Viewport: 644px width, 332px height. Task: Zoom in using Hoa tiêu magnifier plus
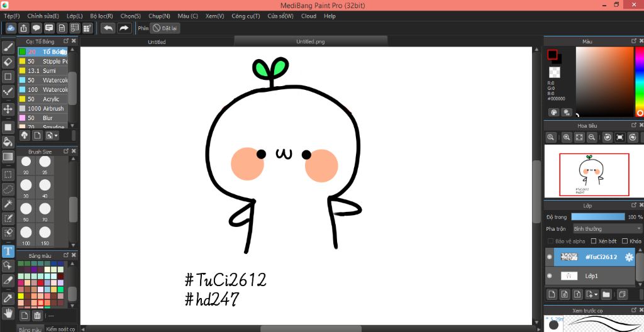[x=567, y=137]
